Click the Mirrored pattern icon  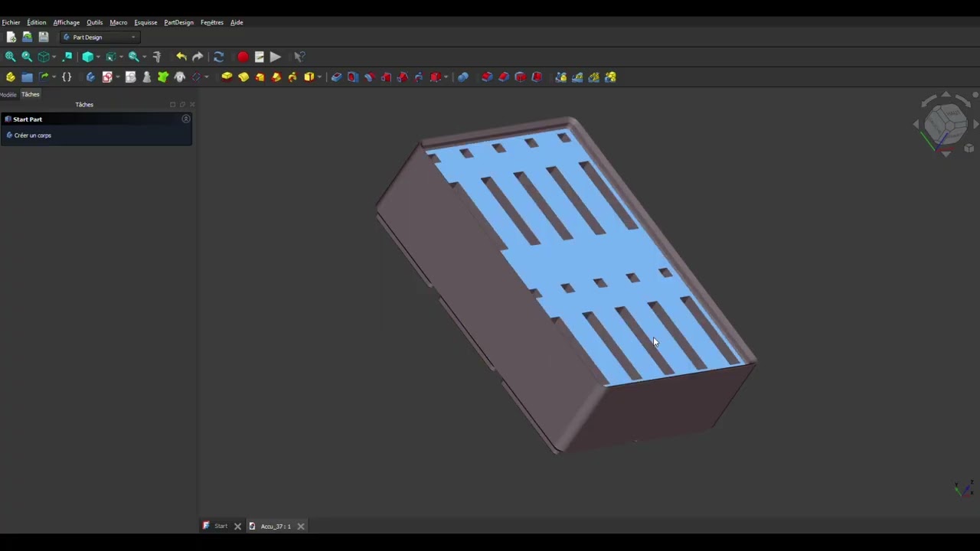click(x=561, y=77)
